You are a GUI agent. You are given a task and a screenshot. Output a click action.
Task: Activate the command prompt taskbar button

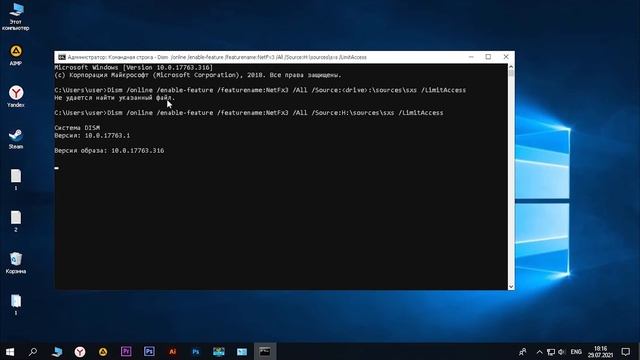pos(265,351)
